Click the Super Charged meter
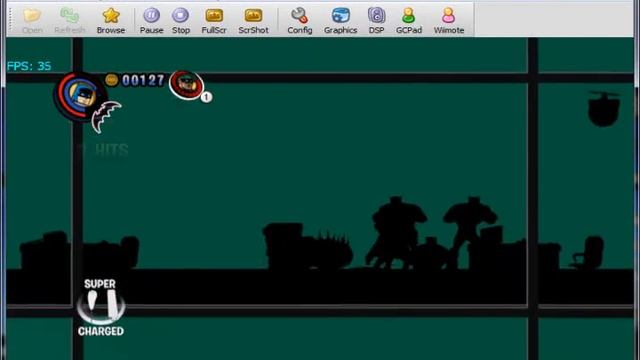640x360 pixels. pos(100,307)
